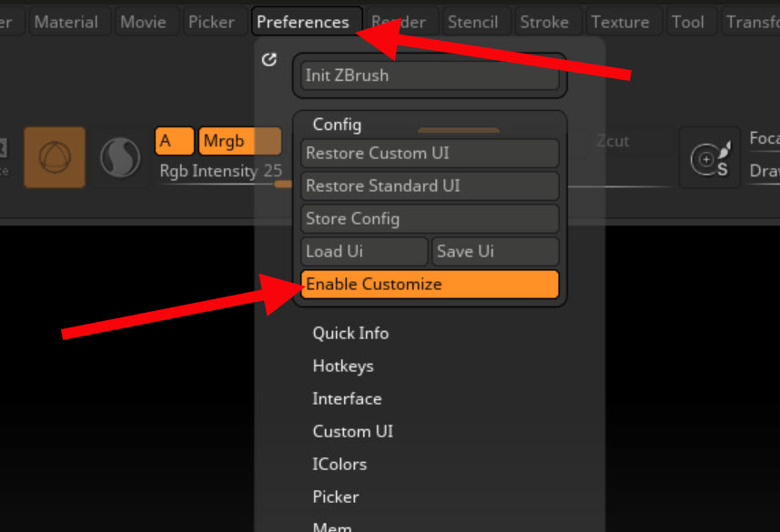Expand the Quick Info section
780x532 pixels.
pyautogui.click(x=350, y=333)
